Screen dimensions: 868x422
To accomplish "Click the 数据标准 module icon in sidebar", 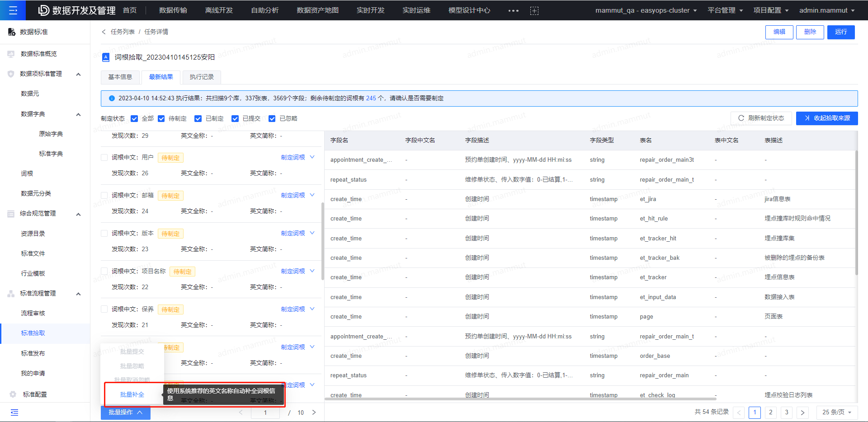I will (12, 32).
